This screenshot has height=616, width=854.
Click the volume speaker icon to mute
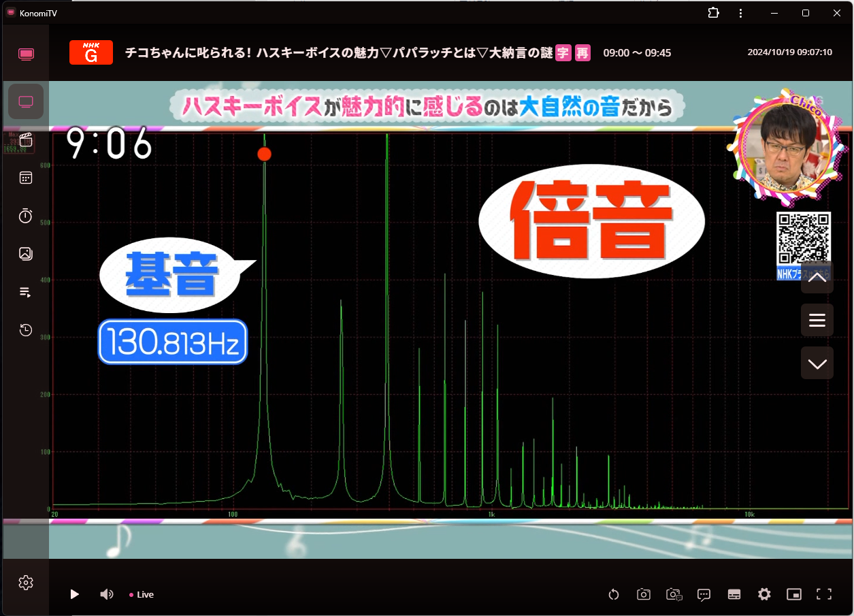[x=107, y=594]
